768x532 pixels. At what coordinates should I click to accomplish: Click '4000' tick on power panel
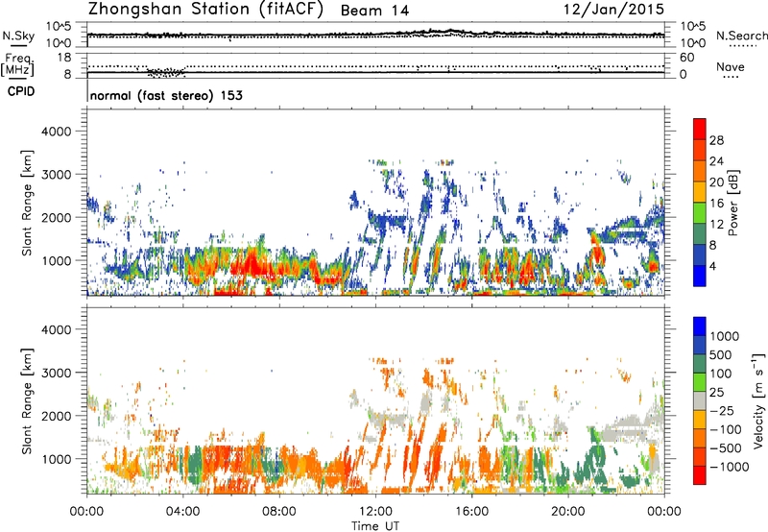[x=56, y=132]
